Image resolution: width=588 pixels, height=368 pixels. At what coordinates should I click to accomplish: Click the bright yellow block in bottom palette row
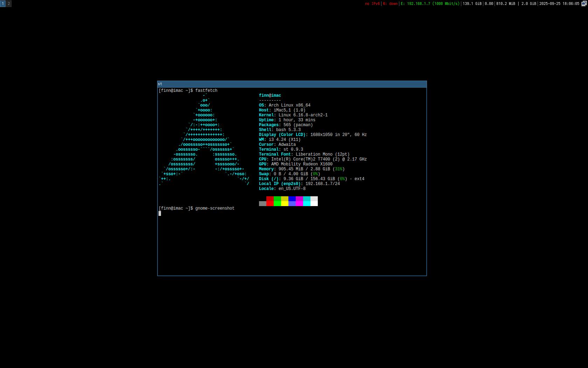coord(285,204)
